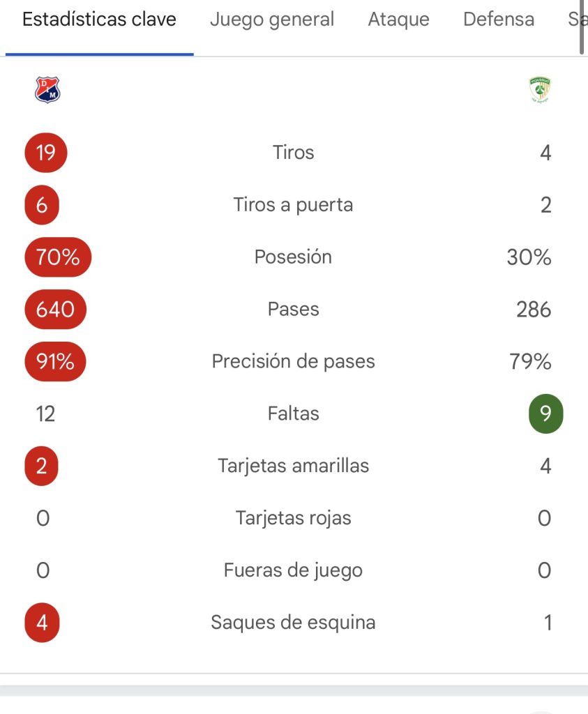The height and width of the screenshot is (714, 588).
Task: Click the green 9 fouls badge
Action: tap(545, 413)
